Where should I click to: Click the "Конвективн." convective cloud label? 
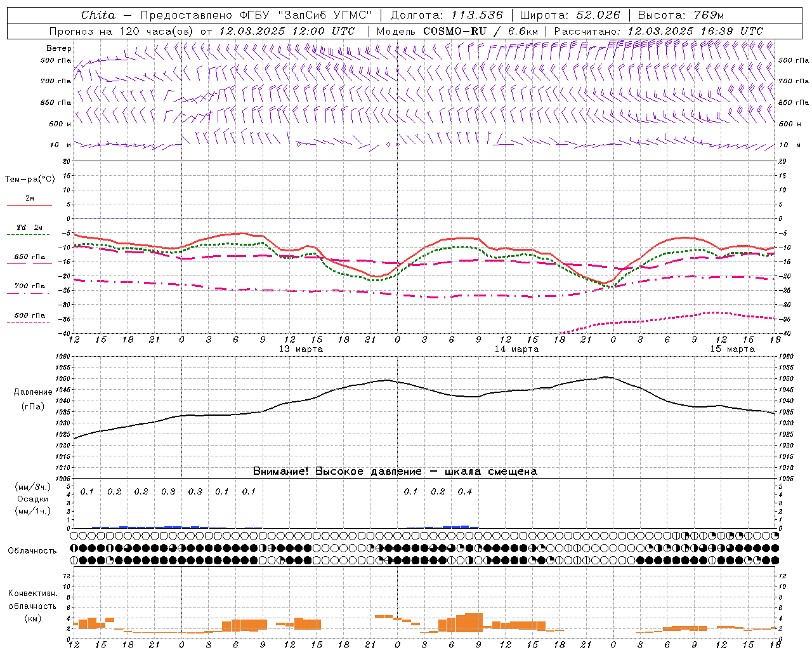coord(32,594)
